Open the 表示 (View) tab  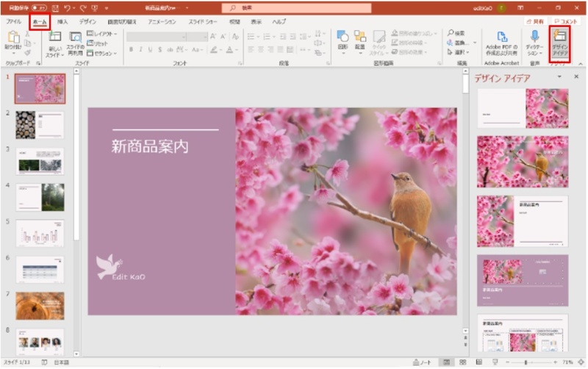pyautogui.click(x=256, y=22)
